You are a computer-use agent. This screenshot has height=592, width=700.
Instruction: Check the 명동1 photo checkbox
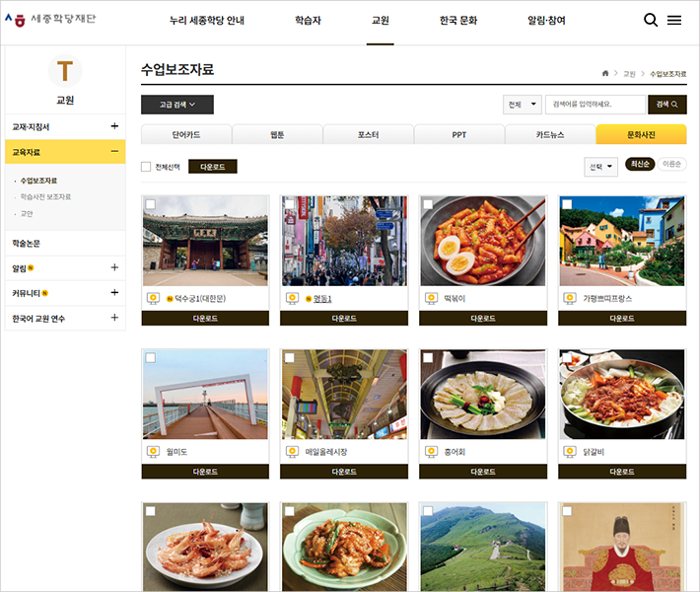coord(289,204)
